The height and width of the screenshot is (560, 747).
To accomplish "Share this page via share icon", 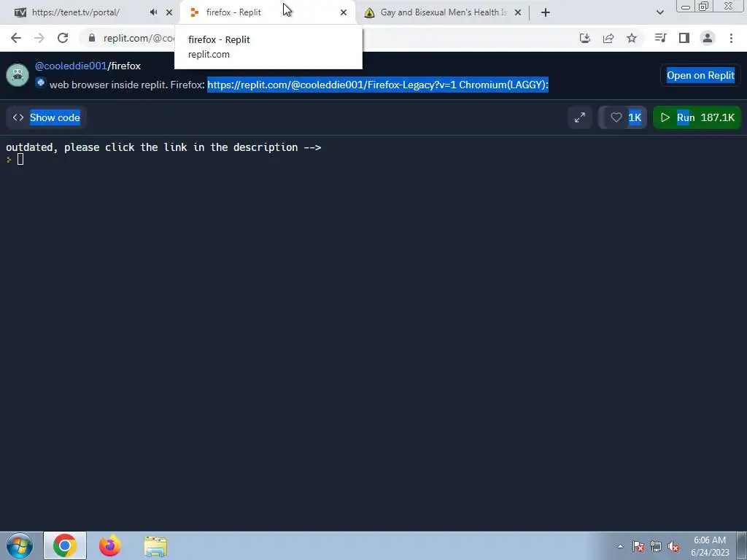I will [x=608, y=38].
